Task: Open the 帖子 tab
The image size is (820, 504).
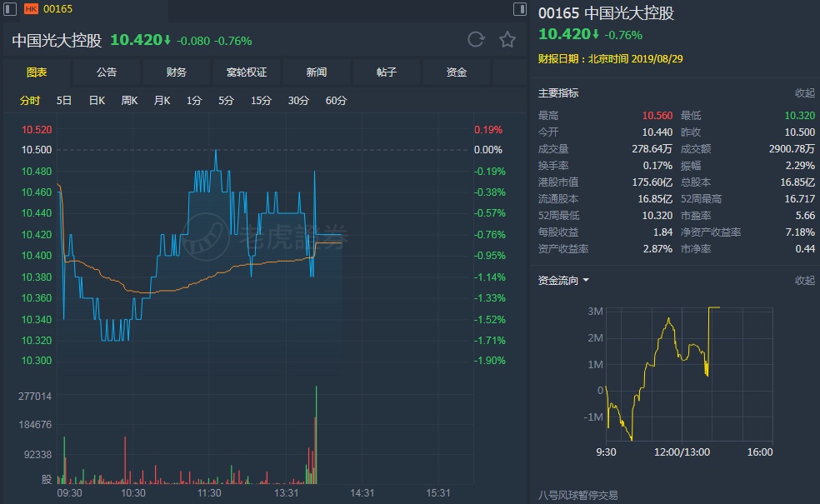Action: [387, 72]
